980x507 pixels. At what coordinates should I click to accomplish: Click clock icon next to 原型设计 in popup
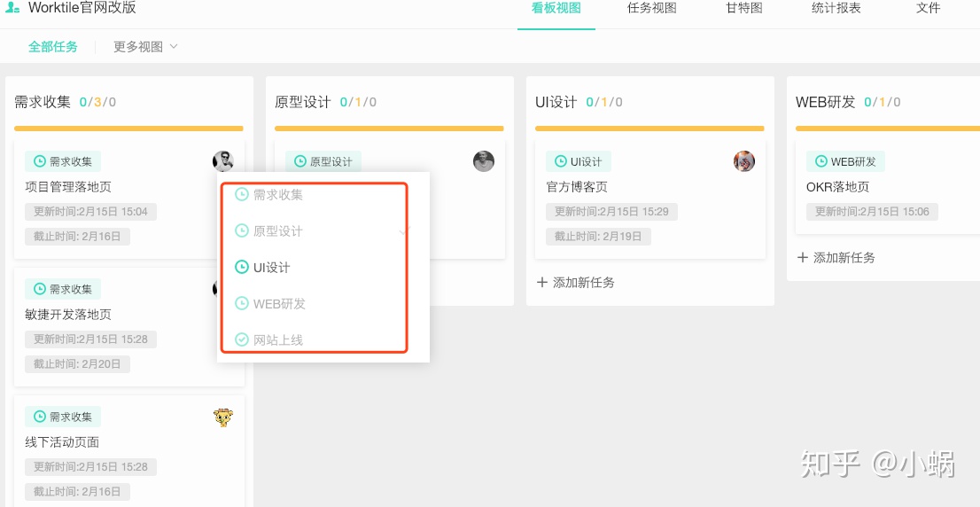(241, 231)
